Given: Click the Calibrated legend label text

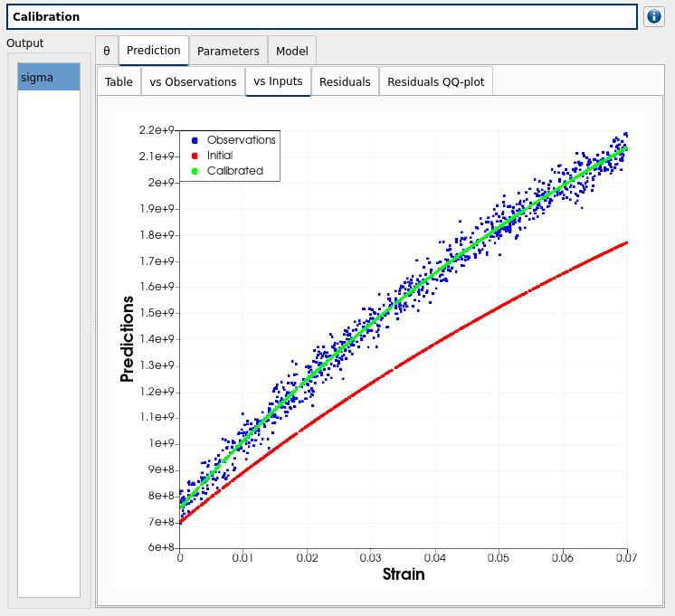Looking at the screenshot, I should tap(234, 171).
